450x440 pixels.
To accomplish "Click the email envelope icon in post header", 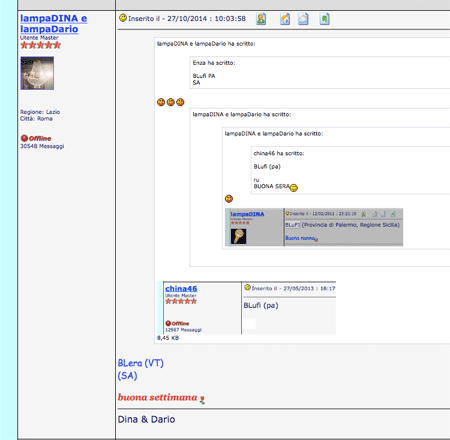I will (303, 19).
